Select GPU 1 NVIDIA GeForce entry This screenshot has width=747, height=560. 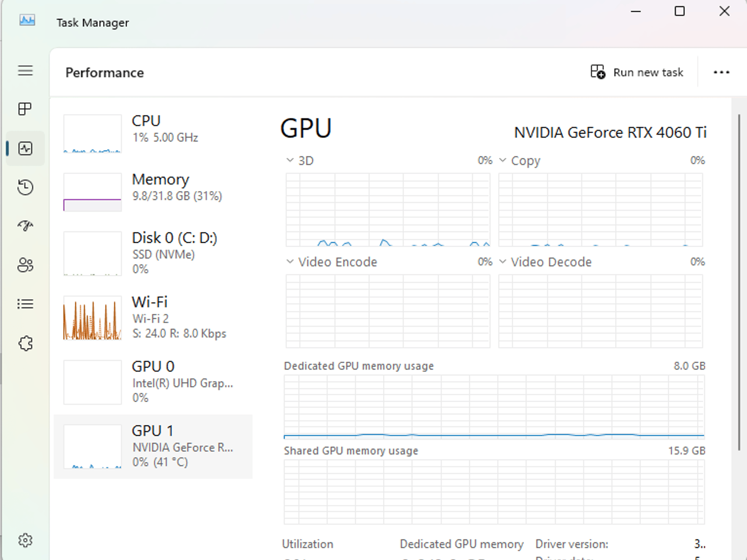coord(153,447)
